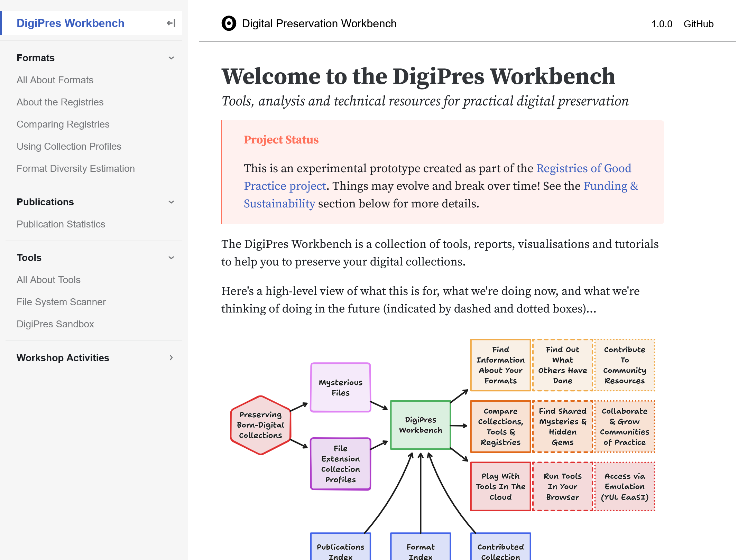This screenshot has width=747, height=560.
Task: Click the circular Workbench logo icon
Action: click(229, 24)
